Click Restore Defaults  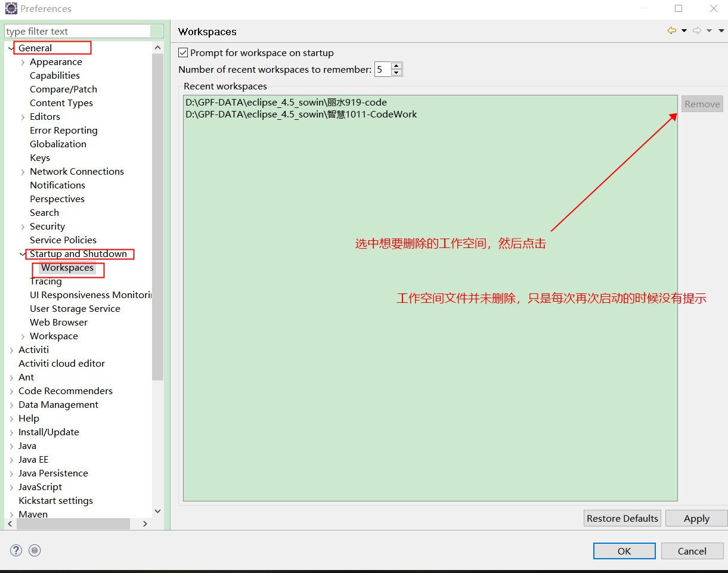pyautogui.click(x=622, y=518)
